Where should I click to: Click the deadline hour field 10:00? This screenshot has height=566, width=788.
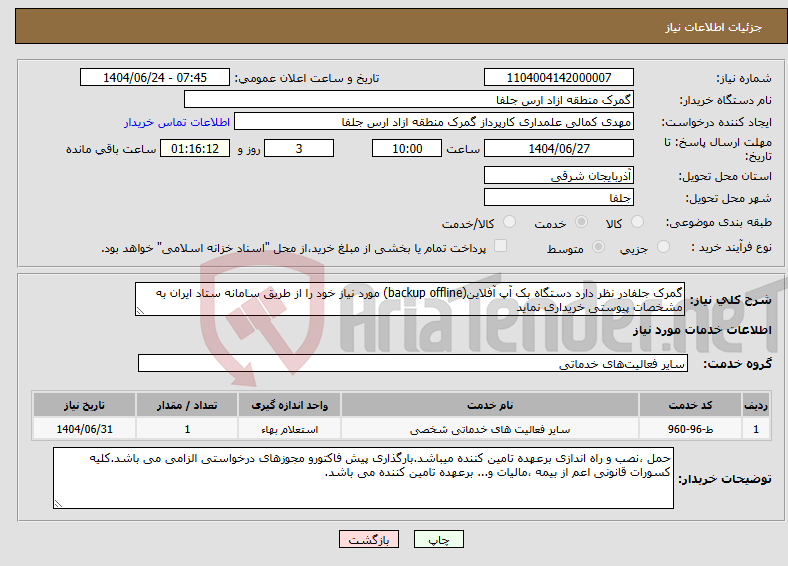(407, 148)
